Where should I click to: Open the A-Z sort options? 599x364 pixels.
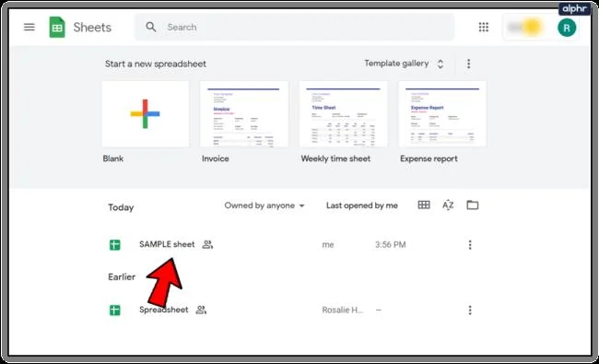448,205
